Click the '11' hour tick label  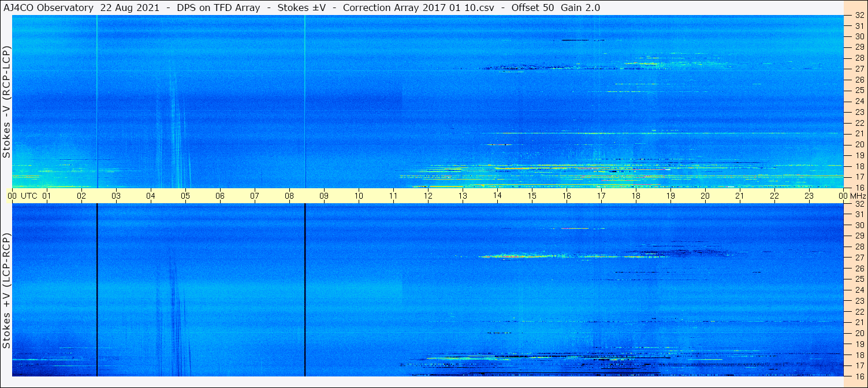pyautogui.click(x=393, y=196)
